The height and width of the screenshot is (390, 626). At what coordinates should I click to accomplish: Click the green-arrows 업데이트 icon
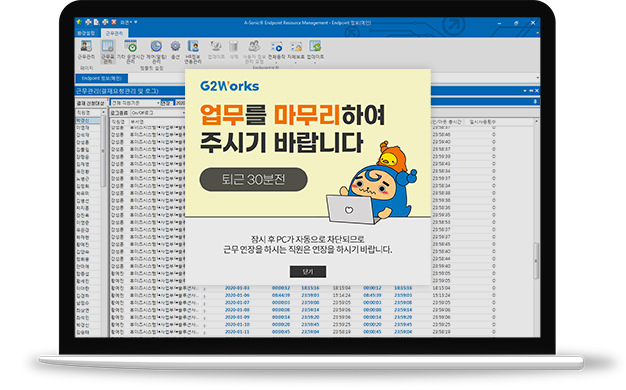[315, 46]
